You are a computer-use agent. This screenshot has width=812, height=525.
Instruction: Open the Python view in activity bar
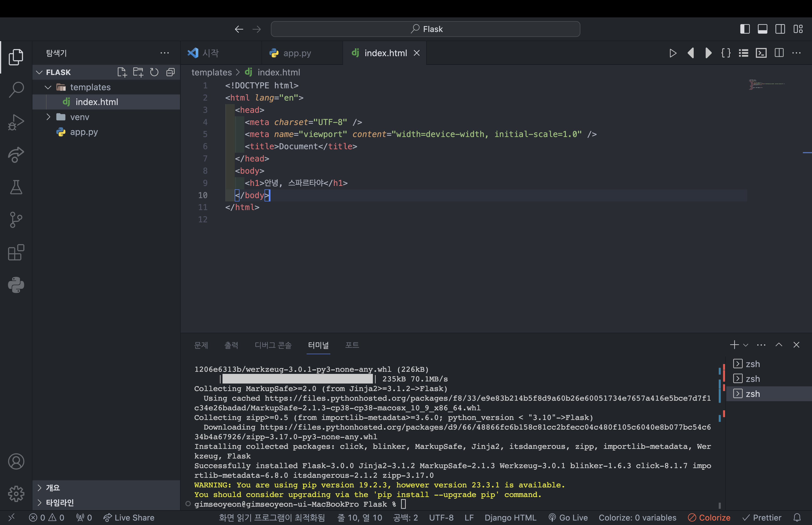[x=16, y=285]
